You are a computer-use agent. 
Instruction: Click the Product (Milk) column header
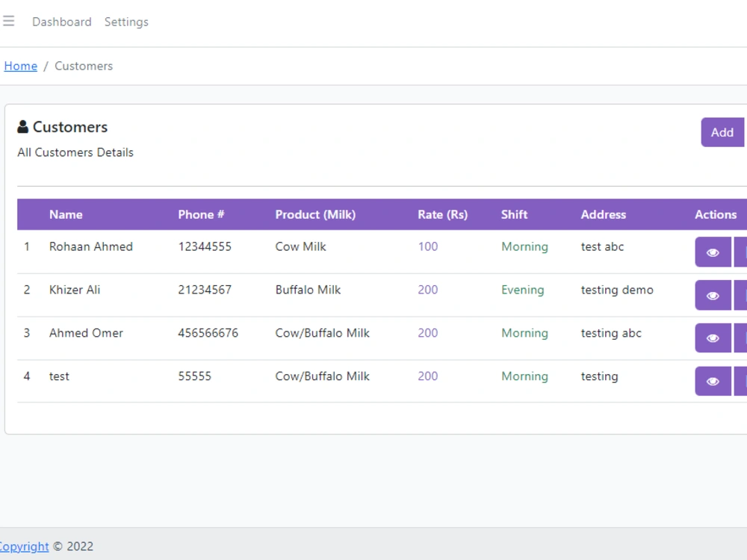pyautogui.click(x=315, y=214)
